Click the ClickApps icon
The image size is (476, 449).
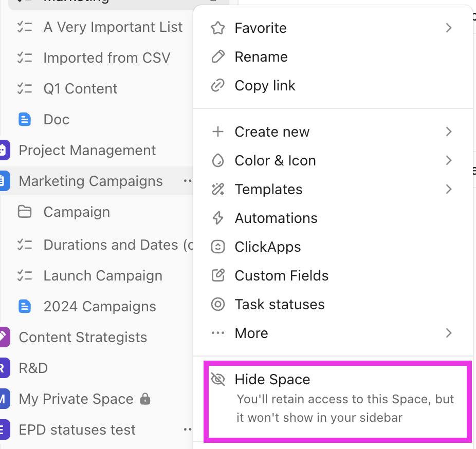(218, 247)
